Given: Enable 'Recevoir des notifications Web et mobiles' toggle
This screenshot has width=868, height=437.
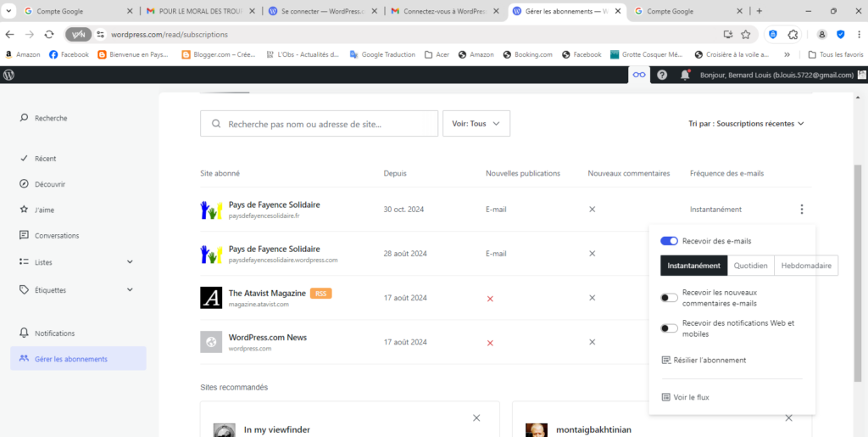Looking at the screenshot, I should [x=669, y=328].
